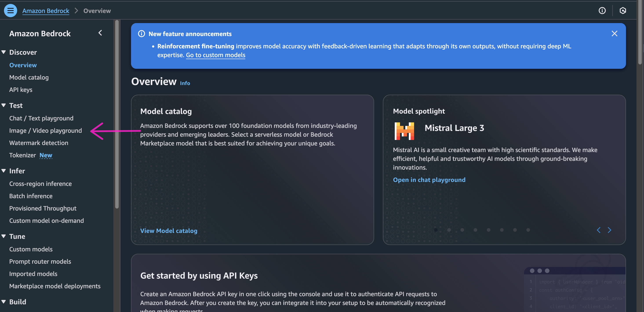Click Go to custom models link

215,55
